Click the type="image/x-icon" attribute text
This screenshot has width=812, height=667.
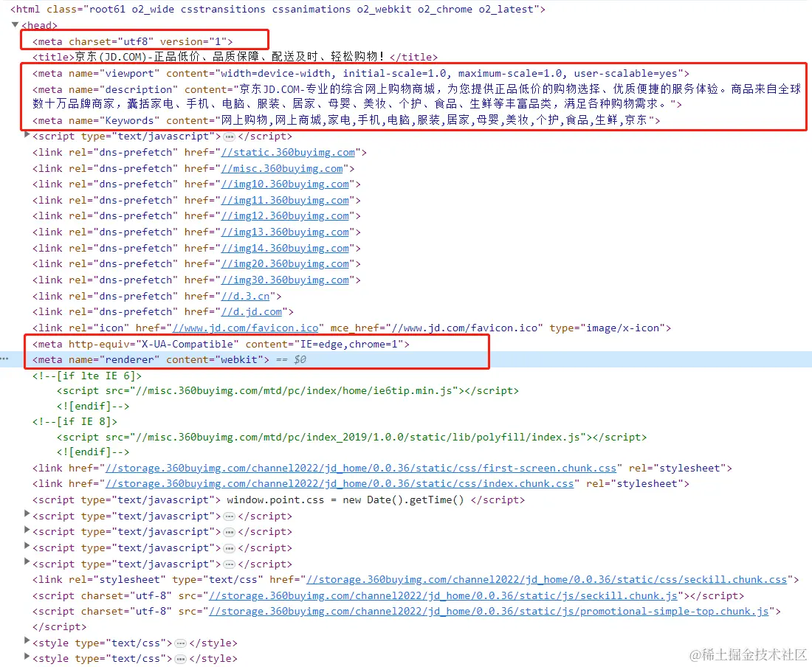[607, 328]
